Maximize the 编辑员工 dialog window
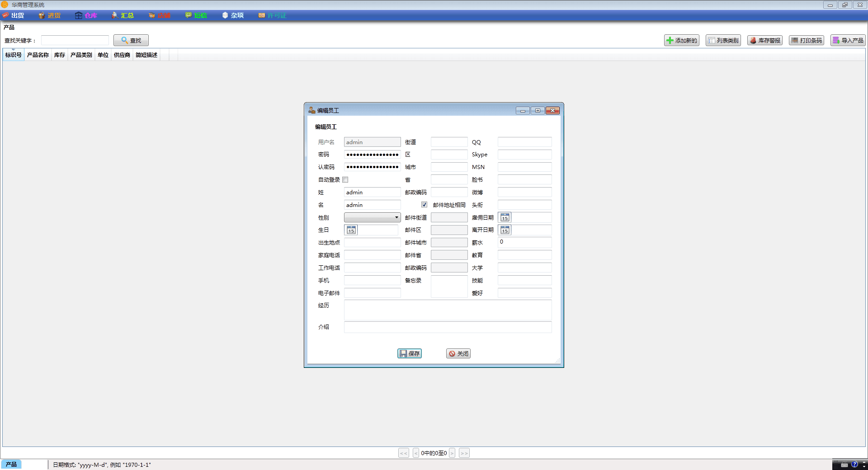This screenshot has width=868, height=470. [538, 110]
